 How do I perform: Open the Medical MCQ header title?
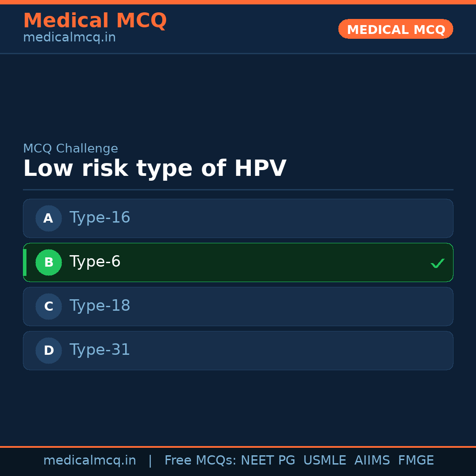[x=95, y=21]
